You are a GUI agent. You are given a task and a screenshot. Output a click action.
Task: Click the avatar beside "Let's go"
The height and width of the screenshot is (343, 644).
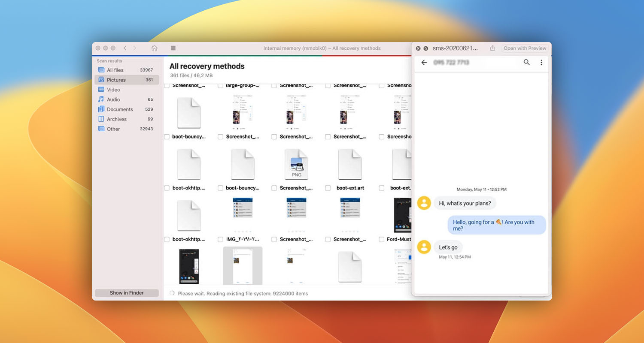click(x=424, y=247)
